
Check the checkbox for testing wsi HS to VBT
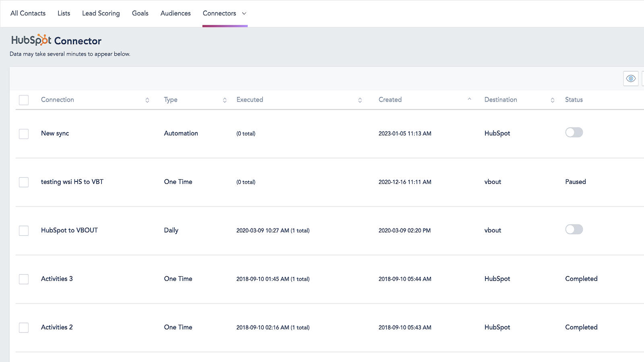[x=24, y=182]
